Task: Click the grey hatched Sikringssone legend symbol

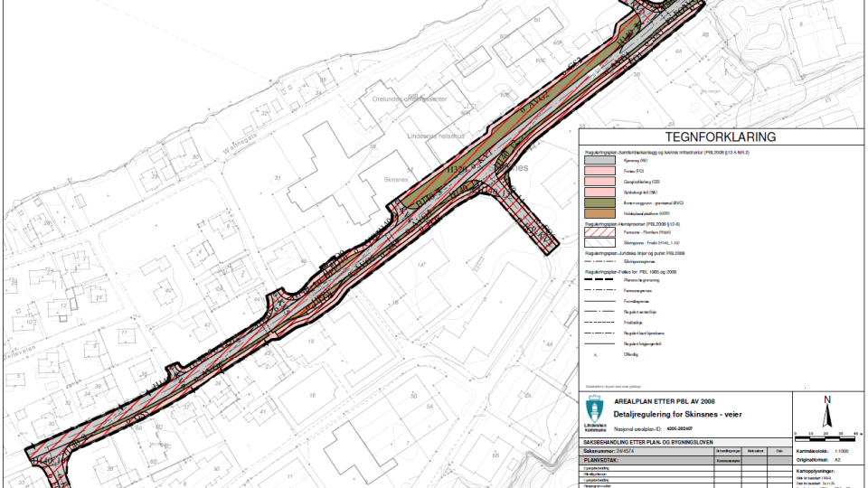Action: click(599, 243)
